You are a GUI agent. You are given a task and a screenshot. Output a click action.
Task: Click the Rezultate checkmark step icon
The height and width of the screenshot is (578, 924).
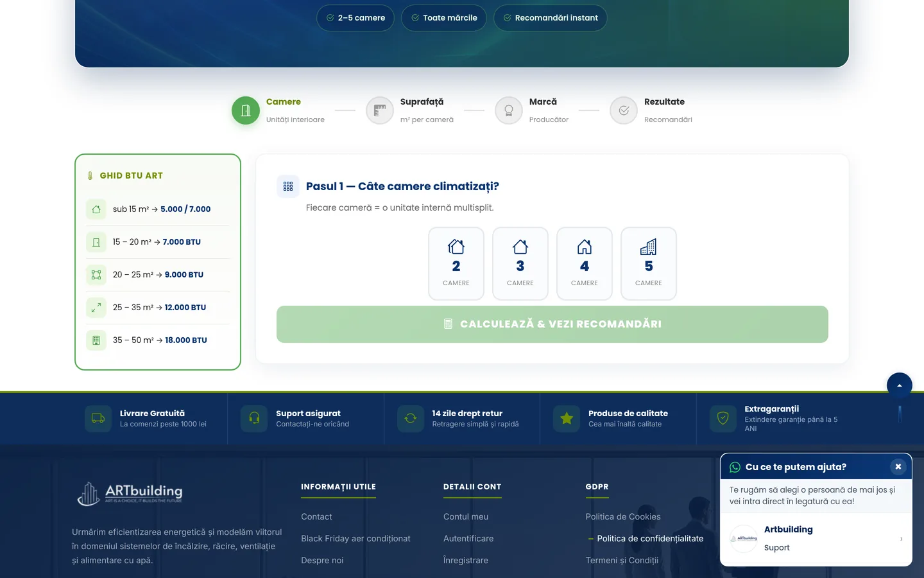624,110
